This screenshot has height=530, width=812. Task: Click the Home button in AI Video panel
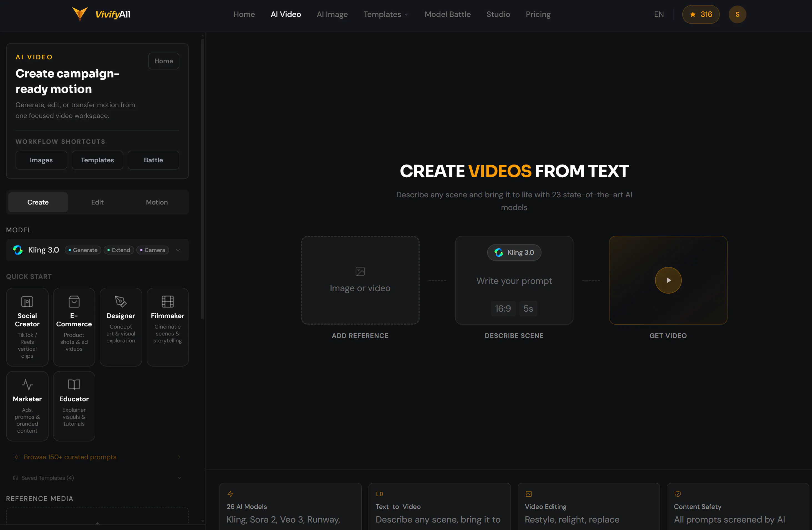pos(164,61)
